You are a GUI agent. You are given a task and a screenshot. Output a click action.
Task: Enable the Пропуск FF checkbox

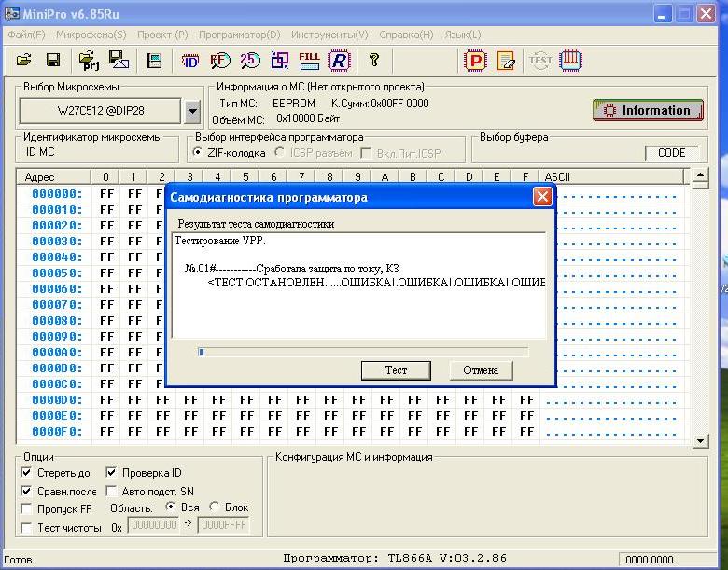[26, 508]
